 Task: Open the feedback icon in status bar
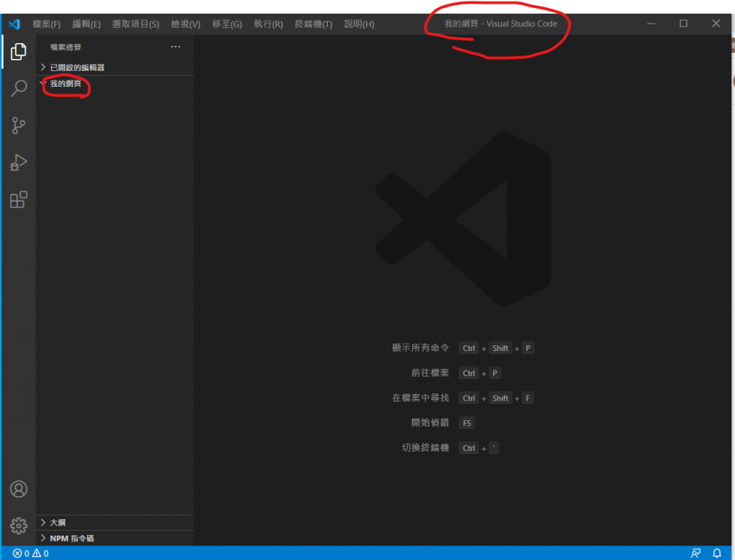(x=696, y=554)
